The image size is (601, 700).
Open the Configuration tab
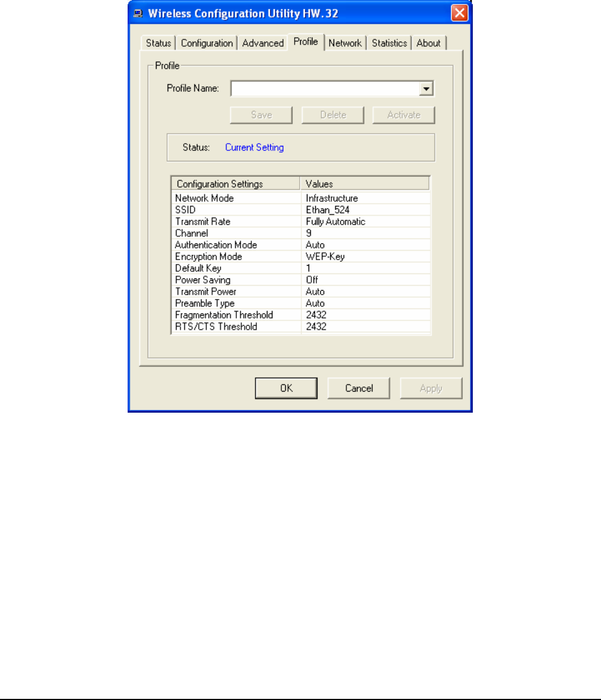pos(207,43)
